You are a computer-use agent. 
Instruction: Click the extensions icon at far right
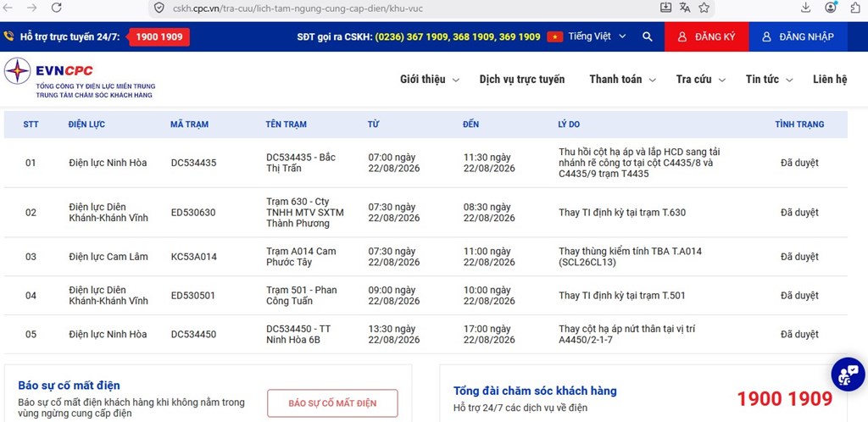tap(856, 8)
